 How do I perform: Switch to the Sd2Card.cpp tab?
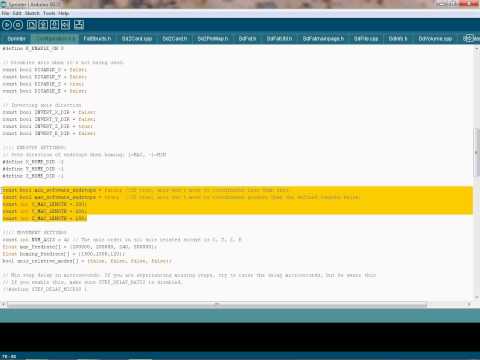pos(137,39)
